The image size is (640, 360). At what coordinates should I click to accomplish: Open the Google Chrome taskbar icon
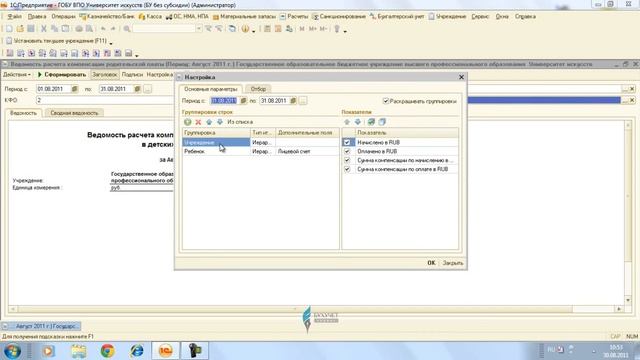(108, 351)
